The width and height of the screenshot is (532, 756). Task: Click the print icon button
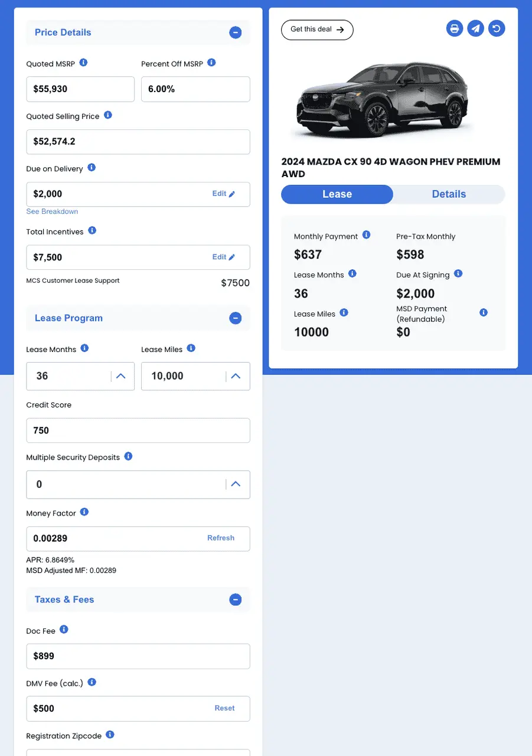454,28
